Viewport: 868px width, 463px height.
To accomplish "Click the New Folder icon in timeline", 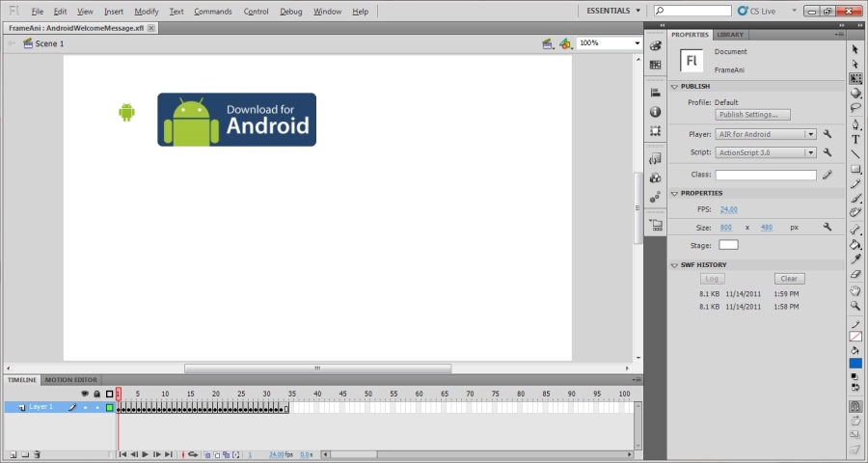I will 25,454.
